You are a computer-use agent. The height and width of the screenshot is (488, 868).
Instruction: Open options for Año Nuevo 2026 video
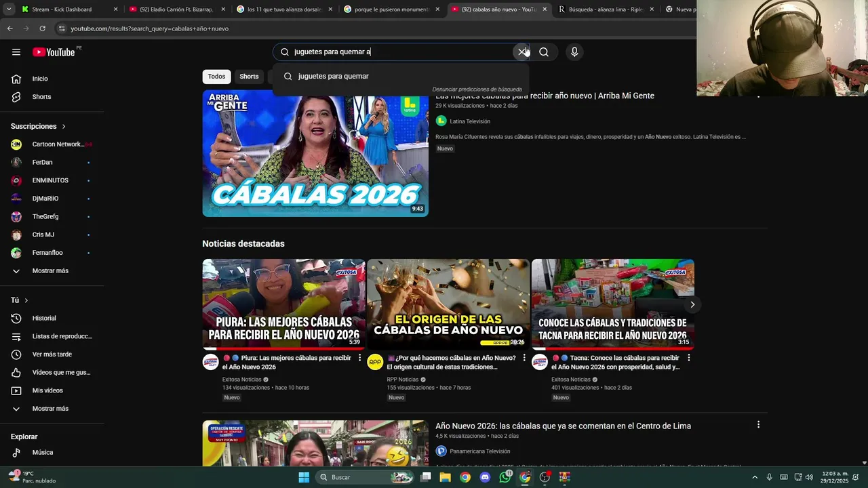tap(758, 425)
